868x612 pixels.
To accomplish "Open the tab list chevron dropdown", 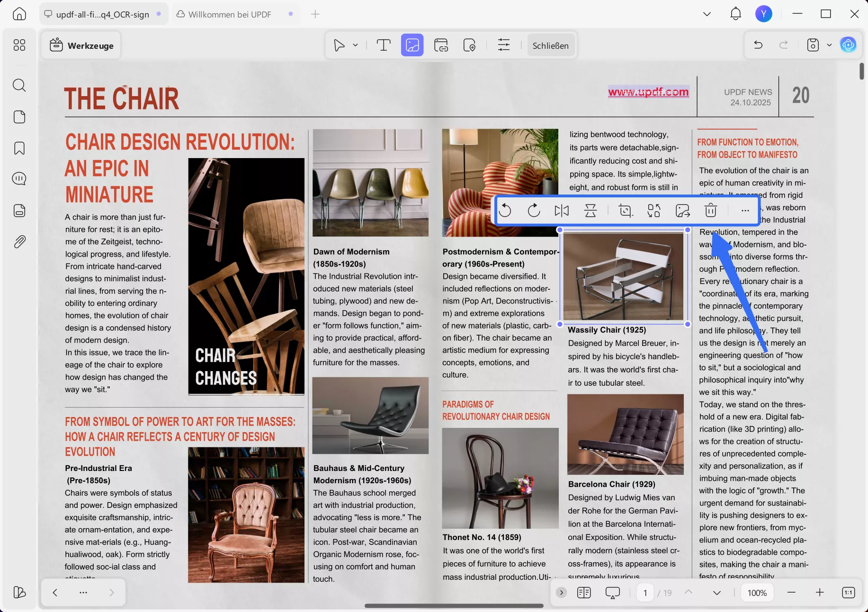I will [707, 14].
